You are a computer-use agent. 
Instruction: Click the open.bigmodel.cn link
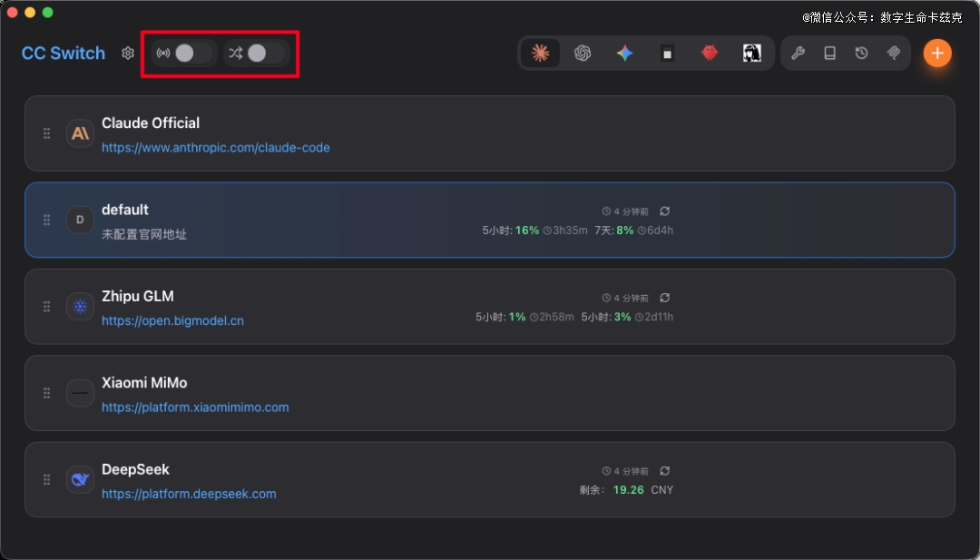click(x=172, y=320)
